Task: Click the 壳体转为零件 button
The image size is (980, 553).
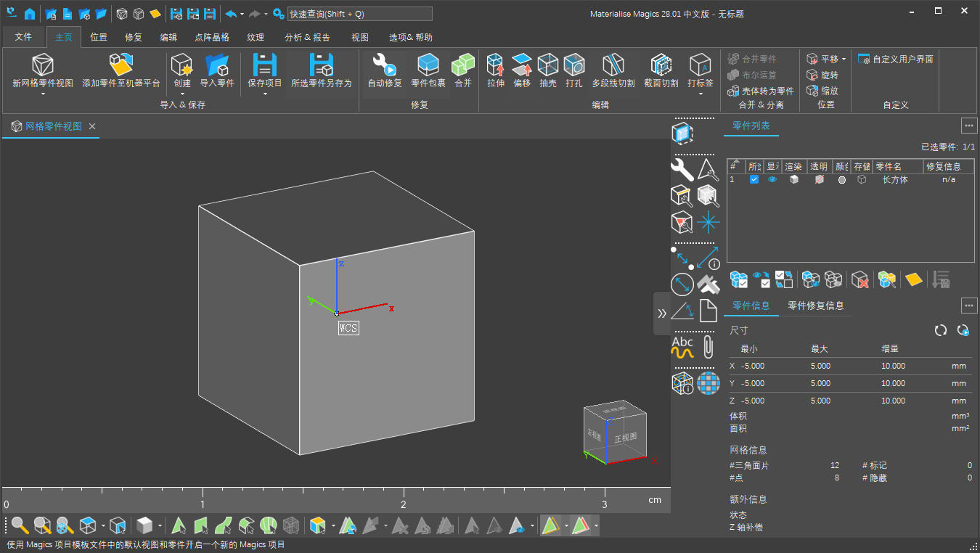Action: (x=760, y=91)
